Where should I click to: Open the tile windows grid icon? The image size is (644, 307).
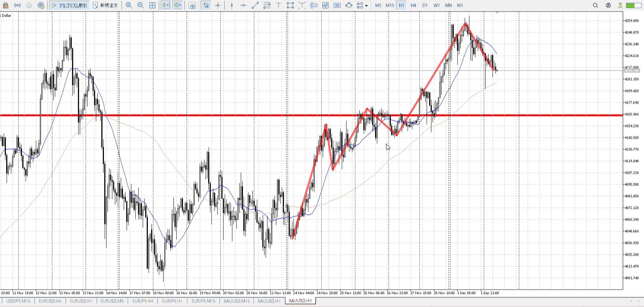[x=153, y=5]
